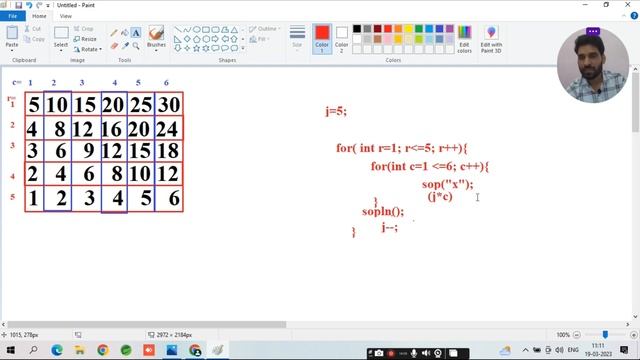Click recorder microphone icon
This screenshot has height=360, width=640.
414,353
